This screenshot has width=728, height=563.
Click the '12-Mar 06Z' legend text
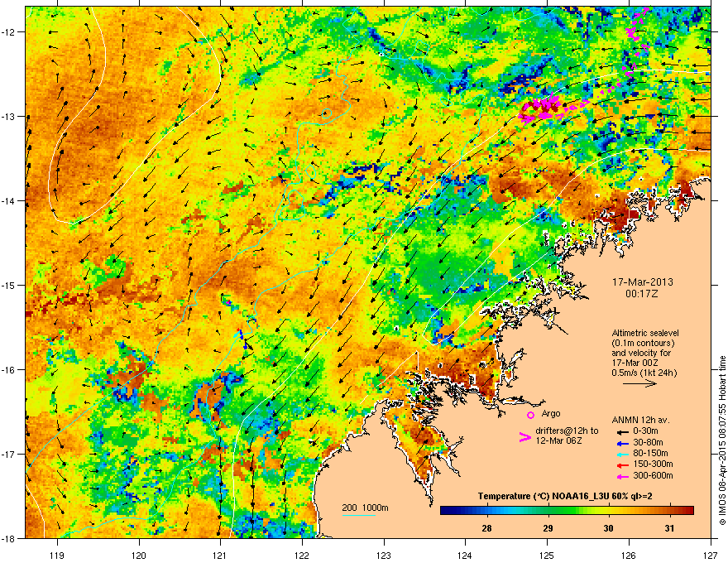[x=558, y=440]
